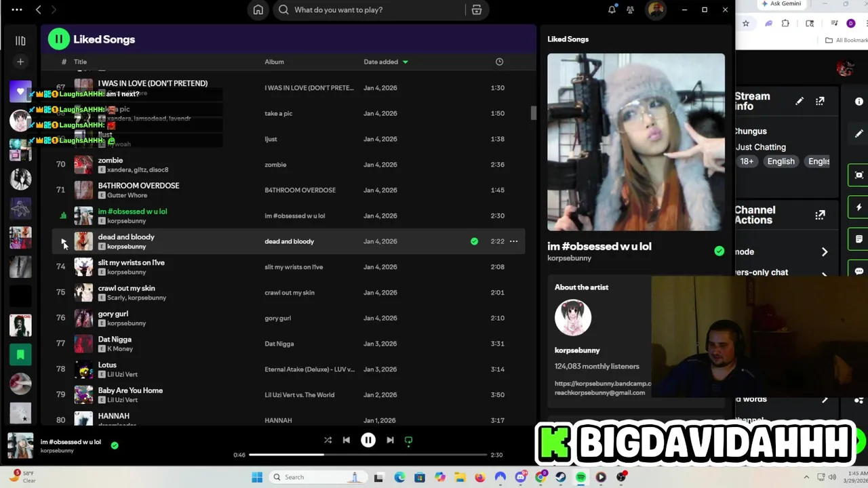Viewport: 868px width, 488px height.
Task: Open Microsoft Edge from the taskbar
Action: coord(399,477)
